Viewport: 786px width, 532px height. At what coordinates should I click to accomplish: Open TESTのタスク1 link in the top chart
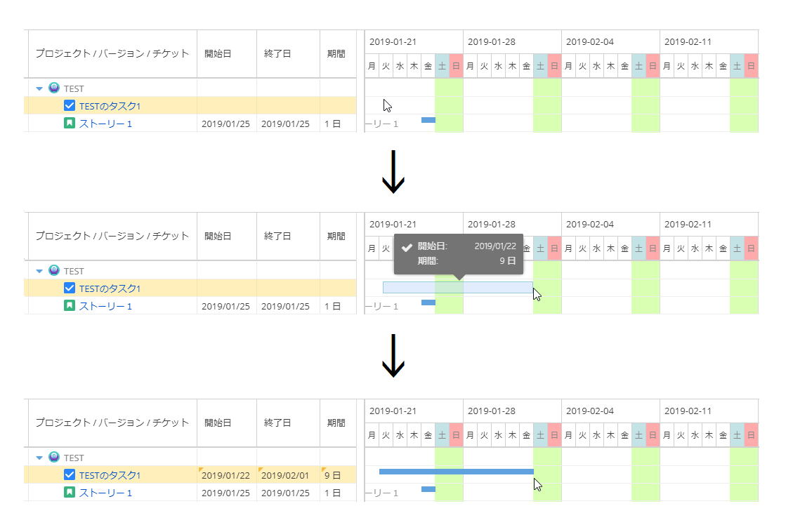[x=110, y=106]
